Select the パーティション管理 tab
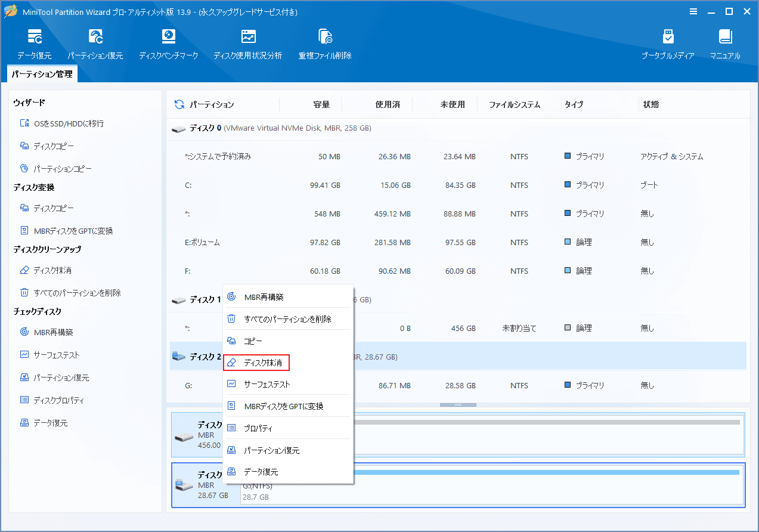759x532 pixels. tap(42, 75)
